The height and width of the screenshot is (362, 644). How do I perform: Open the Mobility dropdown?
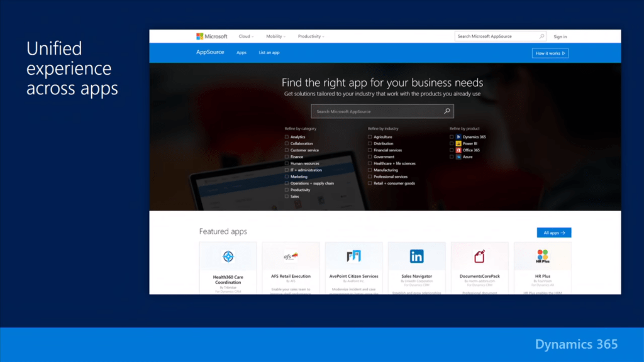[275, 36]
